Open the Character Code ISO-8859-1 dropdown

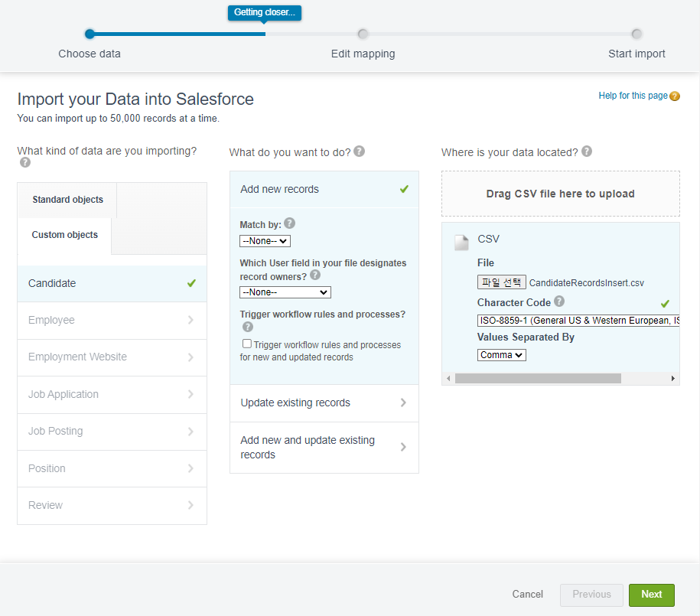click(x=578, y=321)
